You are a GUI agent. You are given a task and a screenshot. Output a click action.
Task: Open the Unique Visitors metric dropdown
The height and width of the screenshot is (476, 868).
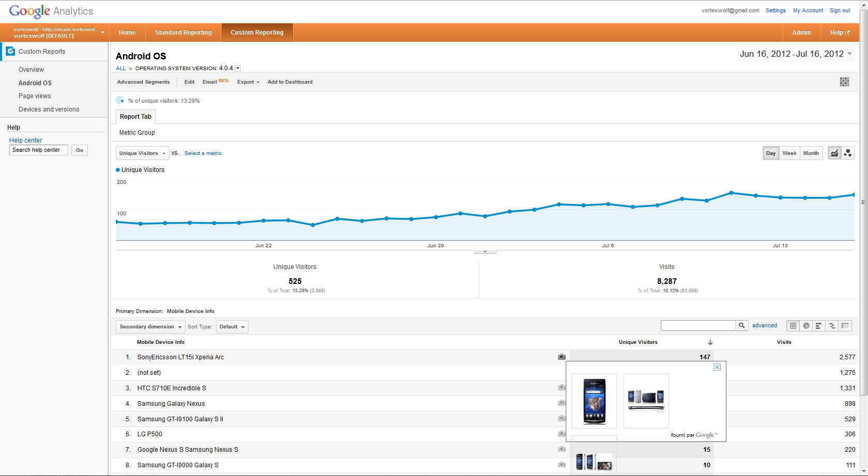142,153
